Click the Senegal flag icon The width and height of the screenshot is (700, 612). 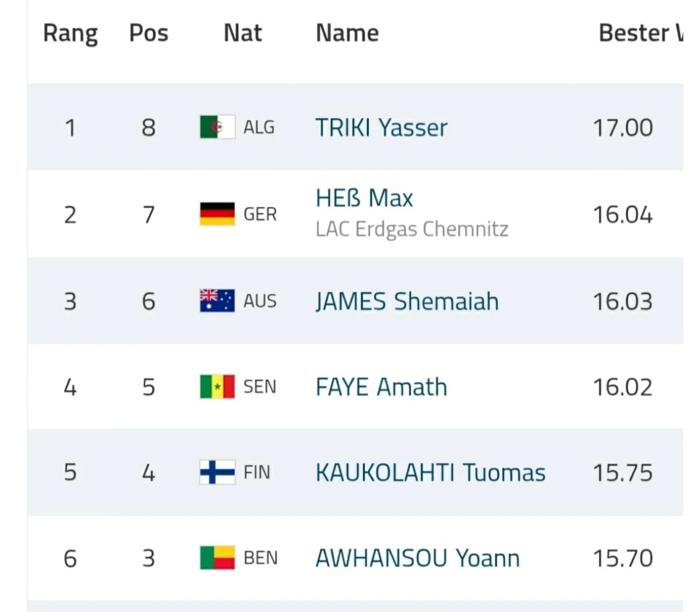[x=217, y=387]
